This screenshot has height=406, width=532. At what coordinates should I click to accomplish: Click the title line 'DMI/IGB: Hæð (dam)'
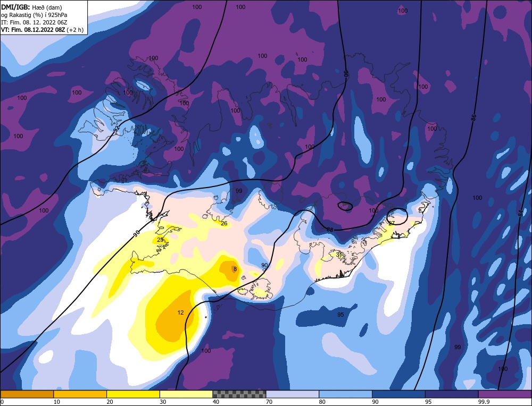[31, 7]
